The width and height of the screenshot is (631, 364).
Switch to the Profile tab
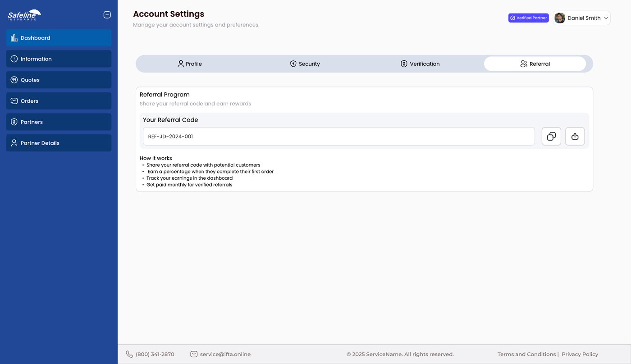(x=190, y=64)
